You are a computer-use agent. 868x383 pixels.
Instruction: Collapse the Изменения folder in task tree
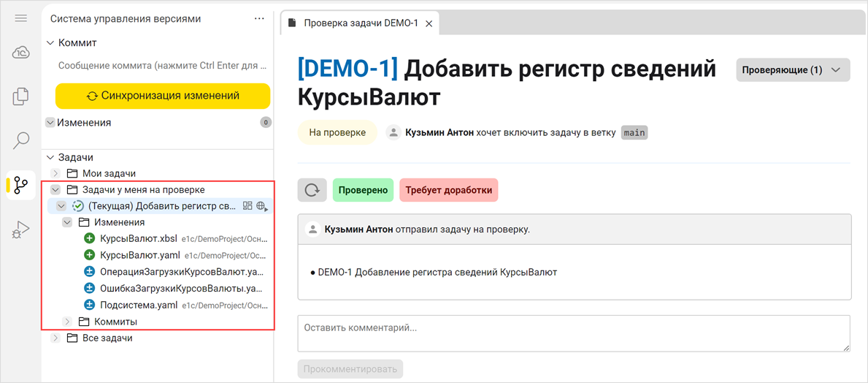pos(68,222)
